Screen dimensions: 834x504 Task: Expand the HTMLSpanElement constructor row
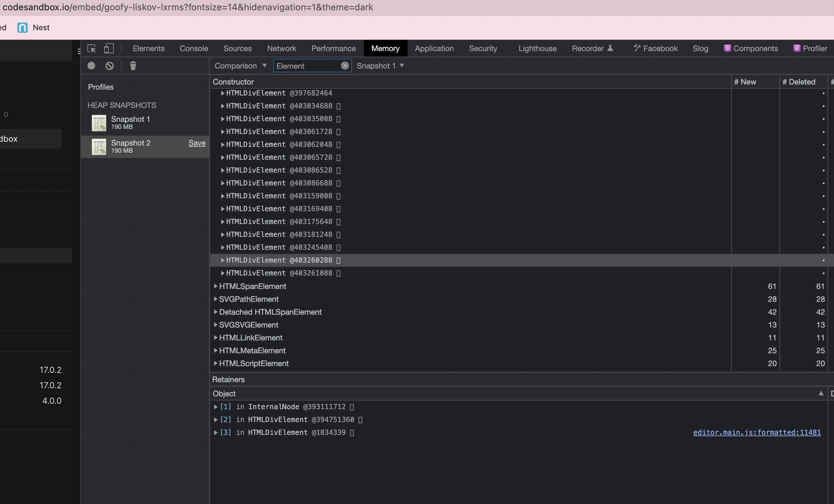(215, 286)
